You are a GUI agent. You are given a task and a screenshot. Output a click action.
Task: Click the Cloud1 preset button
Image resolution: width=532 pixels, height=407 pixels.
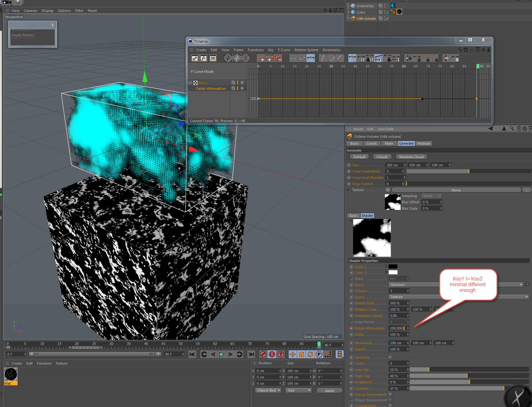coord(382,157)
